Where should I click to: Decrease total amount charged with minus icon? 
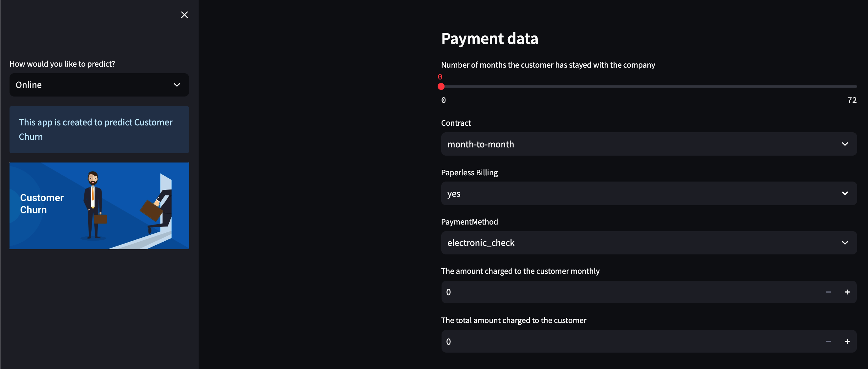[x=828, y=341]
